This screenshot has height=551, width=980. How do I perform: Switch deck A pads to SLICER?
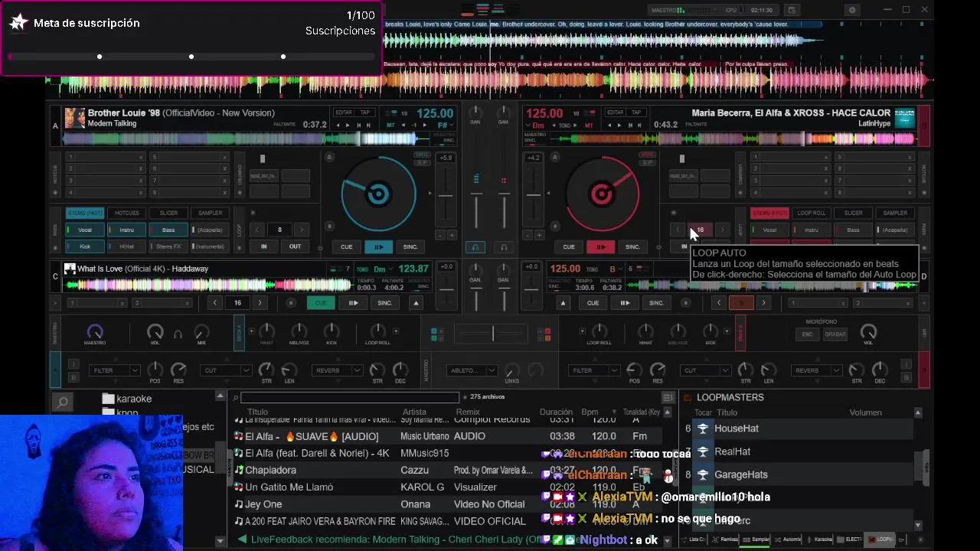click(168, 213)
